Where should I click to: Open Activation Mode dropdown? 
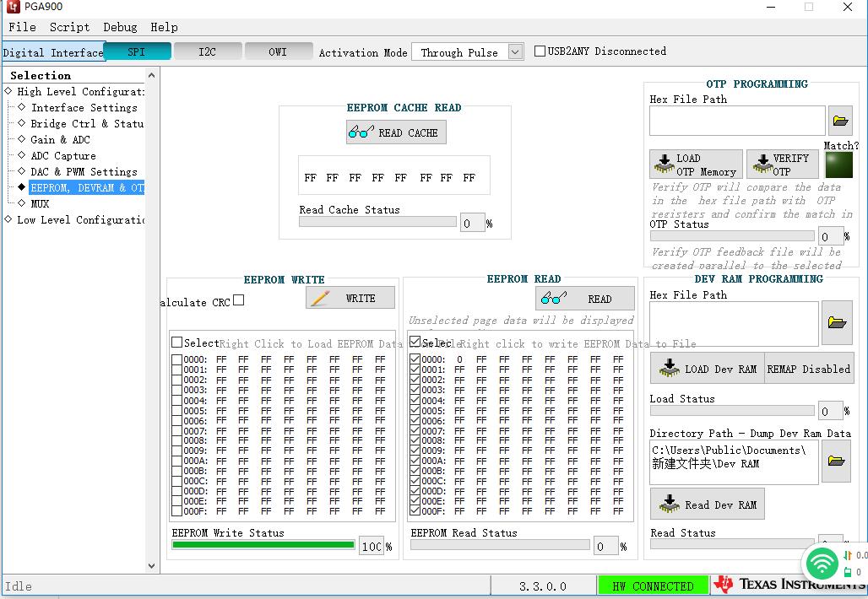[515, 52]
